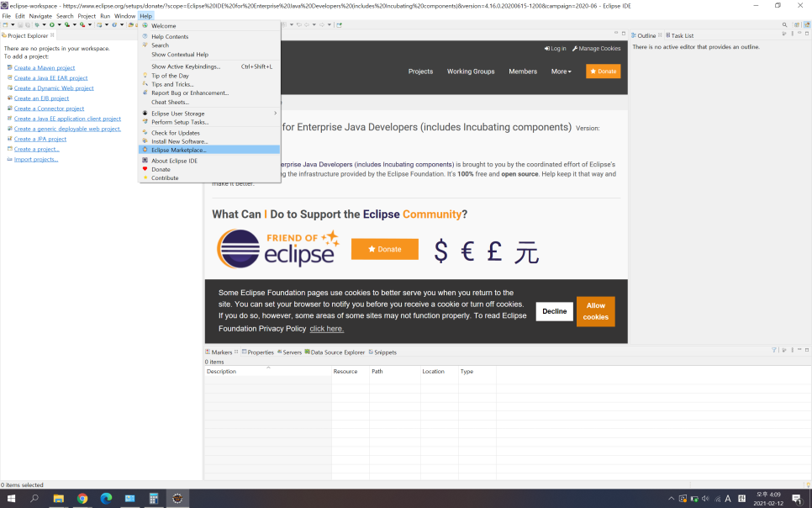Click the Open Perspective toolbar icon
This screenshot has width=812, height=508.
point(797,25)
